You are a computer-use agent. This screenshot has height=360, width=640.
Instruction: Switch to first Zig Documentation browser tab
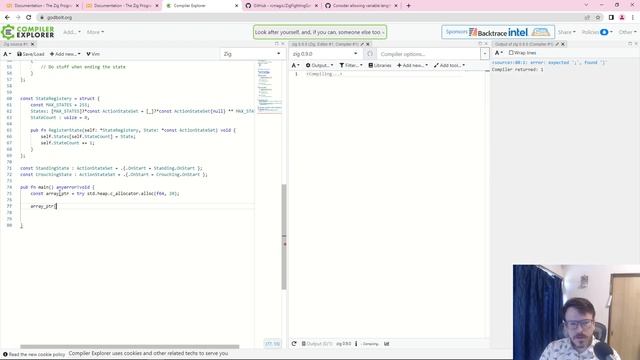(42, 6)
